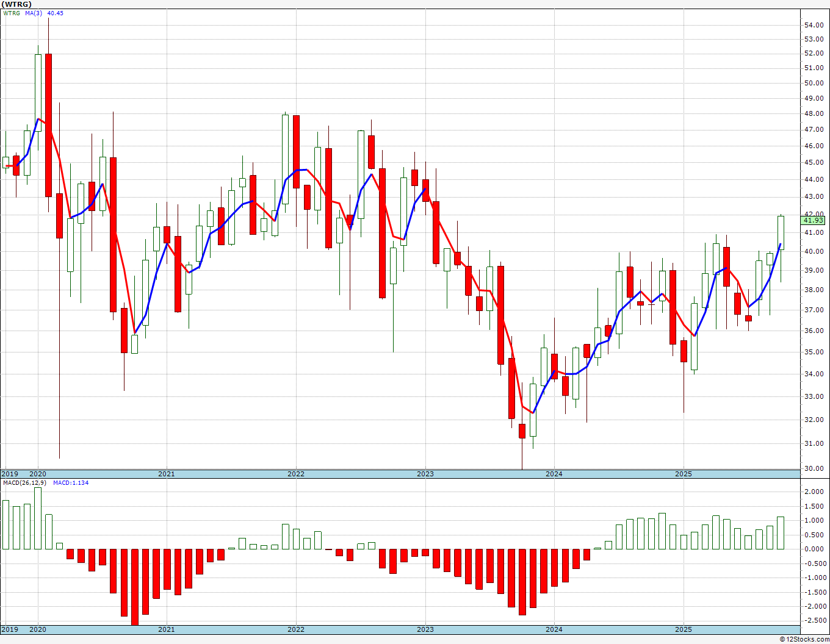Select the MACD:1.134 value label
The width and height of the screenshot is (830, 644).
tap(71, 483)
